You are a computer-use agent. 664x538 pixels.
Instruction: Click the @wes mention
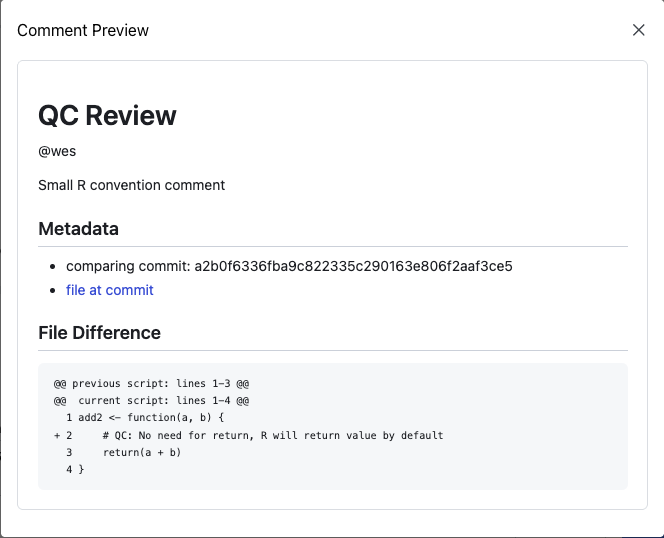tap(57, 152)
